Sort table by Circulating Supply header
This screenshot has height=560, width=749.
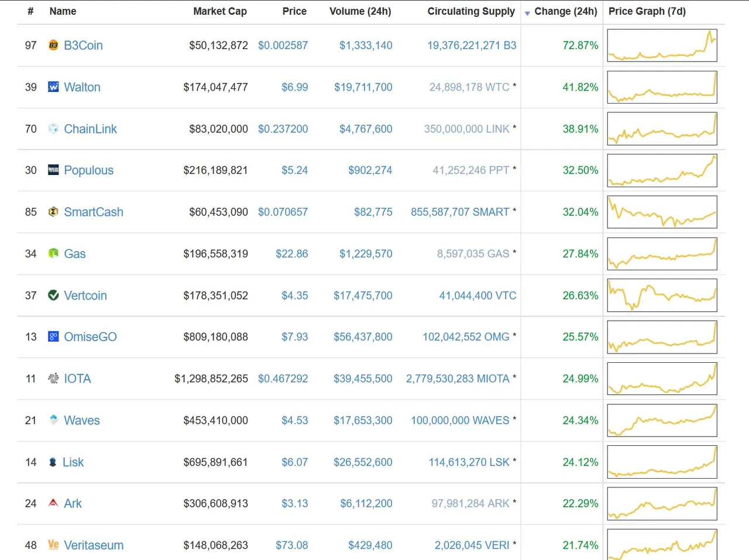click(x=471, y=11)
